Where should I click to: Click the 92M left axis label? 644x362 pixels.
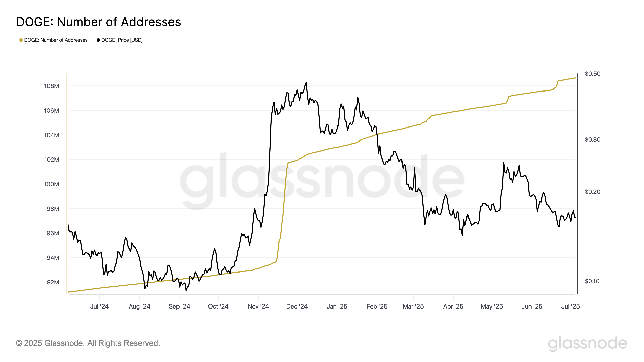pyautogui.click(x=53, y=282)
